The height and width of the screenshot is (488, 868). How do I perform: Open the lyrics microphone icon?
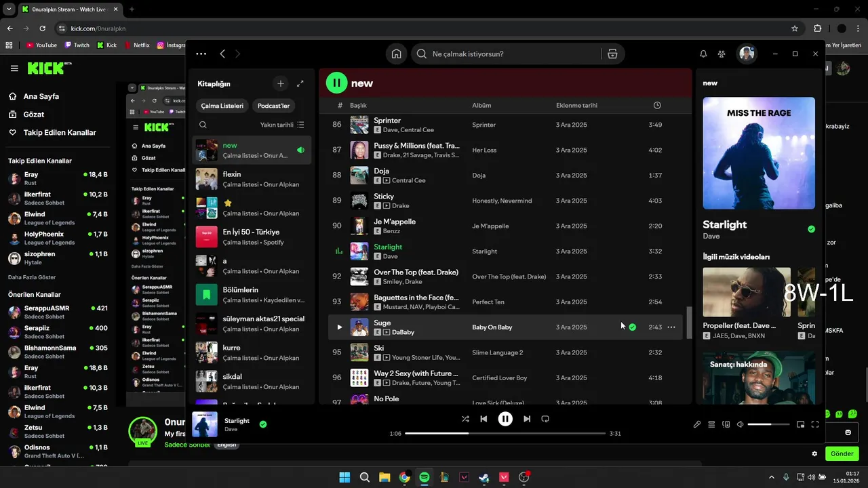[697, 424]
